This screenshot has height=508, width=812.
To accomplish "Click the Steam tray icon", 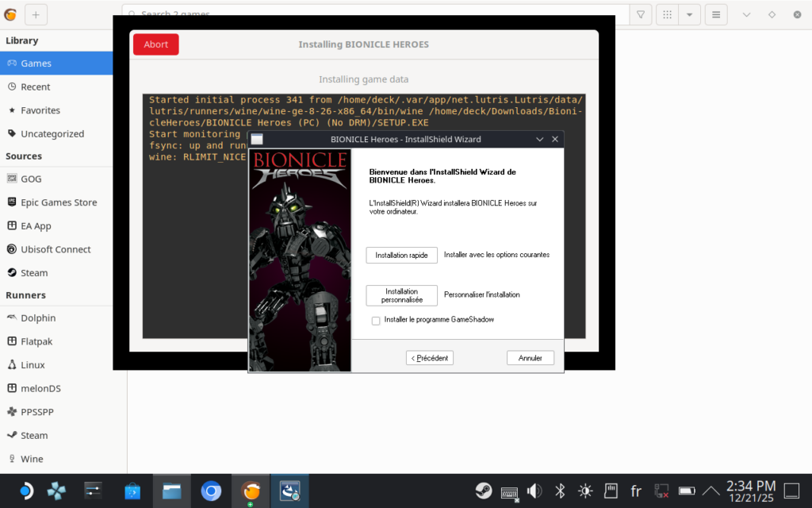I will [x=483, y=491].
